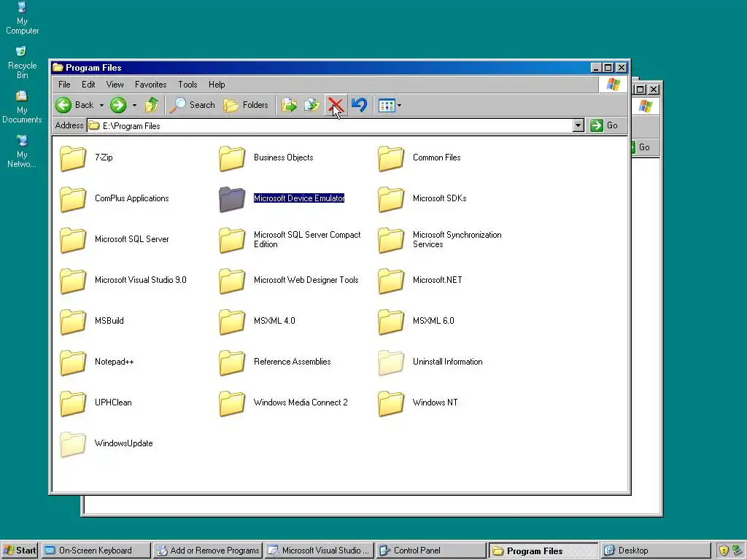Open the Favorites menu
This screenshot has height=560, width=747.
(x=150, y=85)
